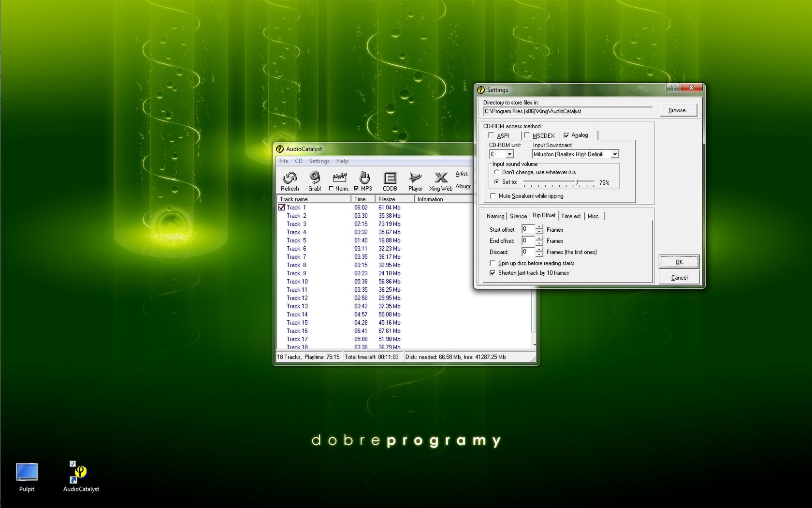Click the AudioCatalyst title bar icon

click(279, 149)
